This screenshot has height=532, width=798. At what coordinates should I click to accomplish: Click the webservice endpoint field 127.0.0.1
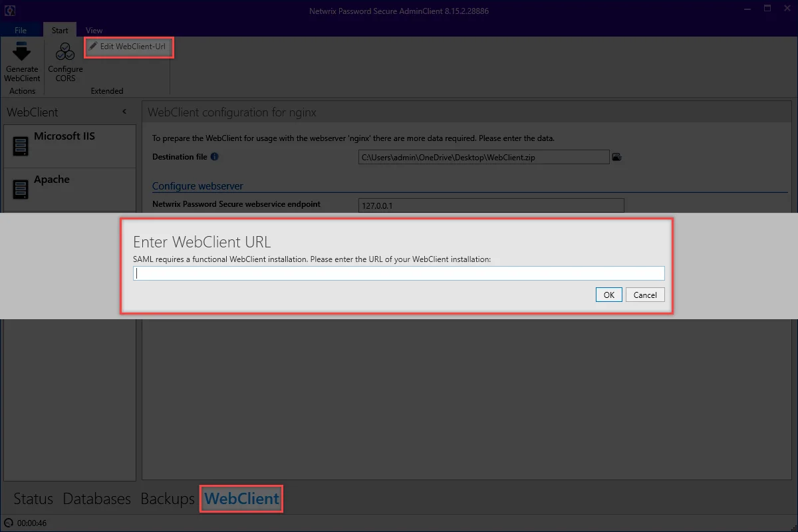491,205
